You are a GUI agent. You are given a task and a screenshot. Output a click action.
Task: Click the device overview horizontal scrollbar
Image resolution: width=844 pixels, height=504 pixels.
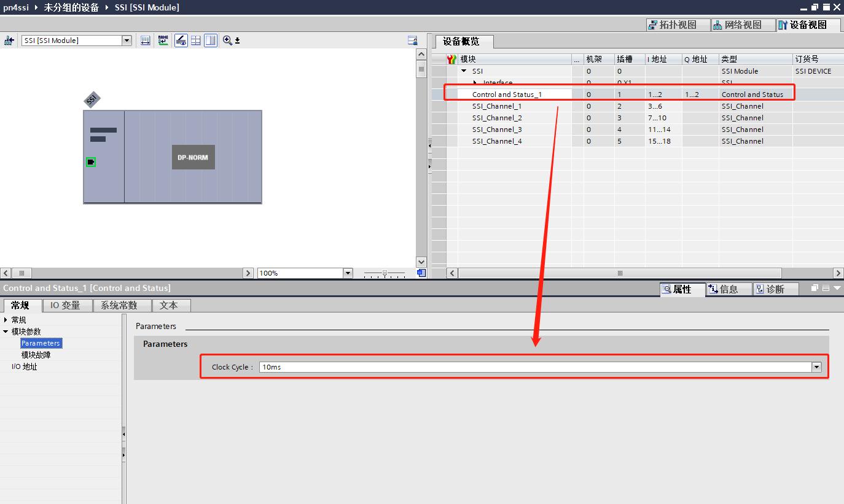pos(620,273)
